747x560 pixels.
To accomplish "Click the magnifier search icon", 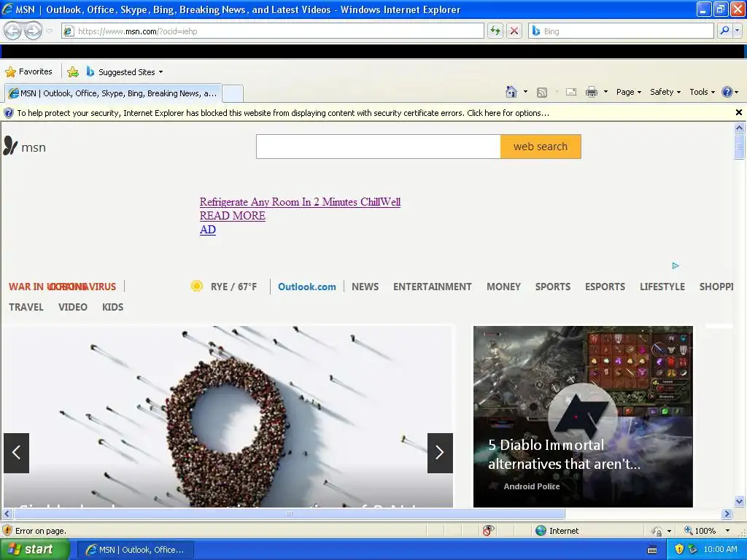I will point(724,31).
